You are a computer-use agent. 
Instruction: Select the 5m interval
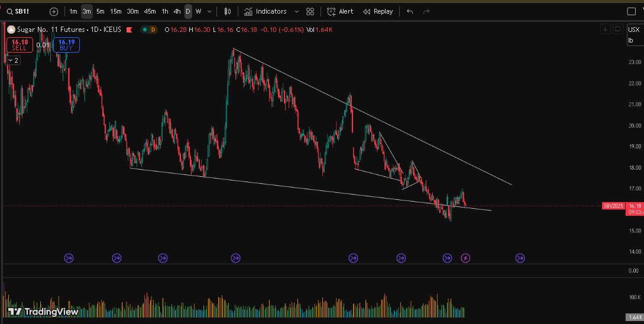click(100, 11)
